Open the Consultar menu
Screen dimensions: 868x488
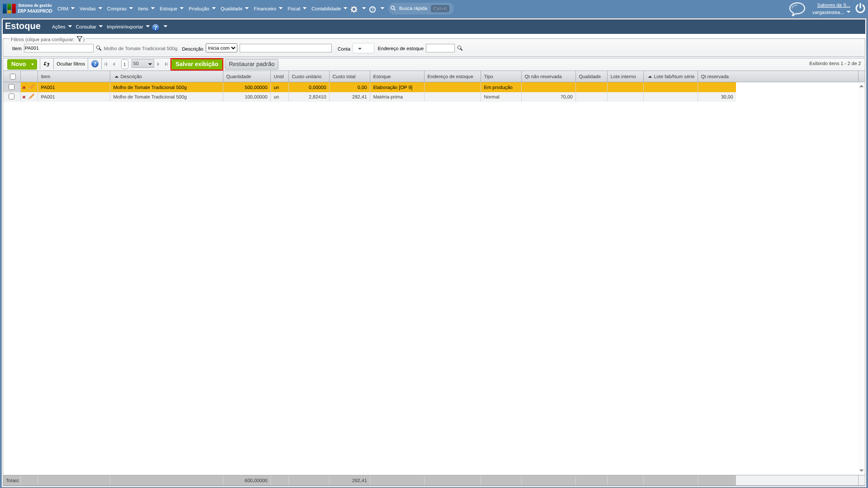pyautogui.click(x=89, y=27)
